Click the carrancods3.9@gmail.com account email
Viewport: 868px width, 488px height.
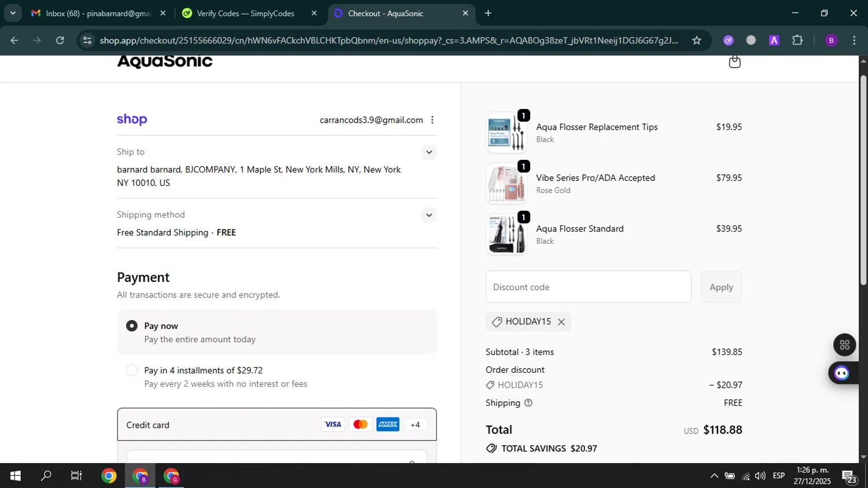click(371, 120)
